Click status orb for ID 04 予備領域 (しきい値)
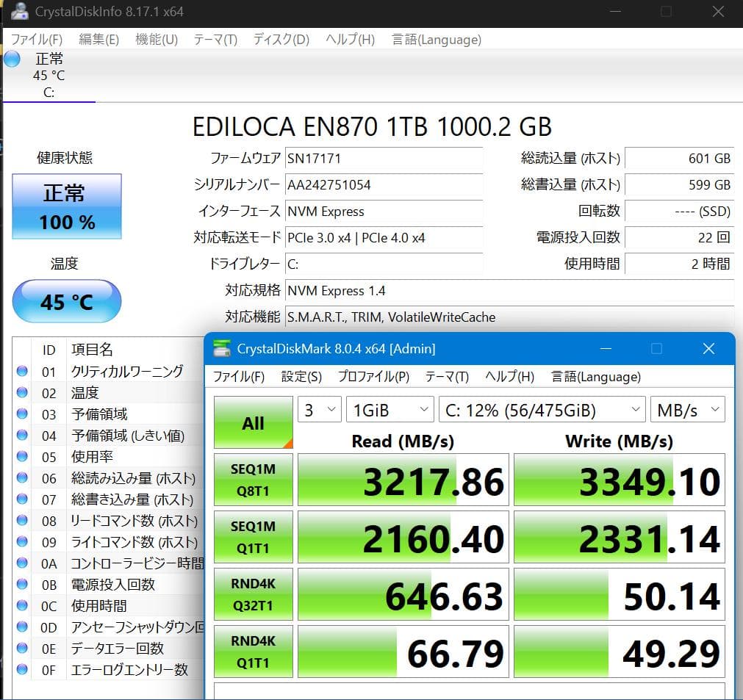The width and height of the screenshot is (743, 700). pos(22,435)
